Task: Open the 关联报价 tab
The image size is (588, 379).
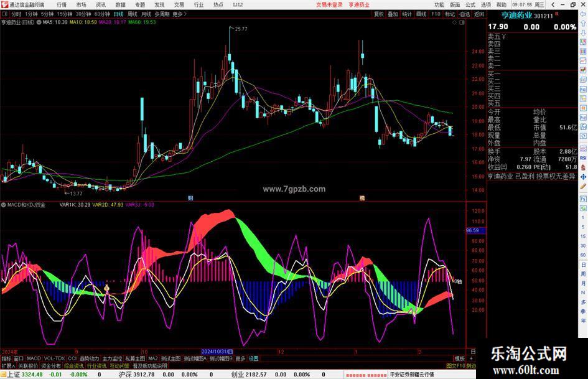Action: coord(28,365)
